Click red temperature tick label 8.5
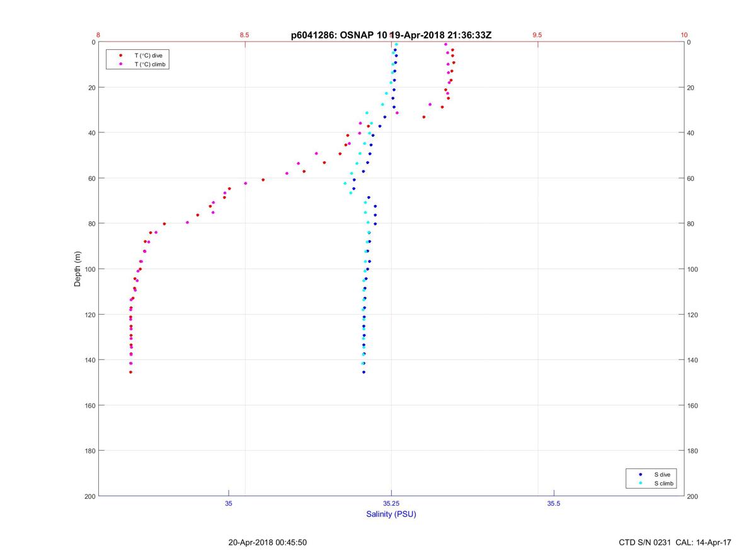 (244, 35)
